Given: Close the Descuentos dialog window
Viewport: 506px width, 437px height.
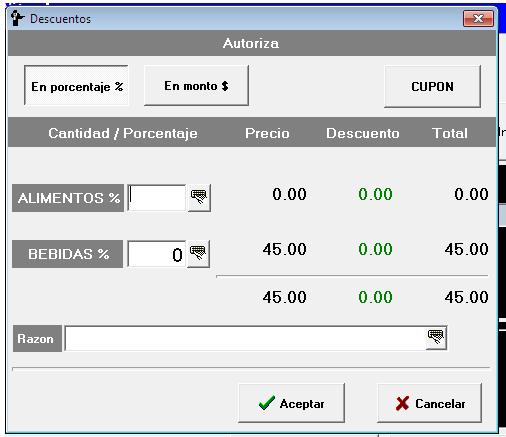Looking at the screenshot, I should [x=478, y=18].
